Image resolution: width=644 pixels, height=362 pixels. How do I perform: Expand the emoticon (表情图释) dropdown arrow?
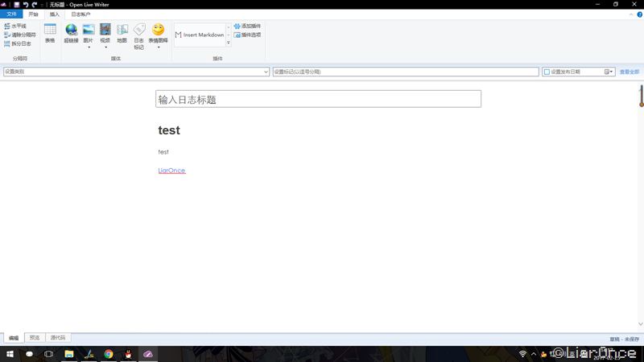[x=159, y=47]
